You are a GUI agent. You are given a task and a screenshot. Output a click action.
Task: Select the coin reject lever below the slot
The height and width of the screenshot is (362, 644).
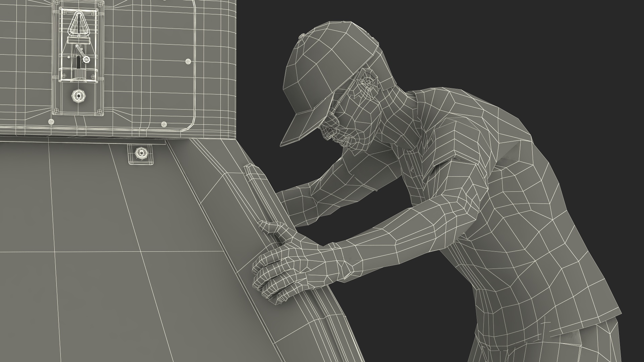pyautogui.click(x=84, y=53)
